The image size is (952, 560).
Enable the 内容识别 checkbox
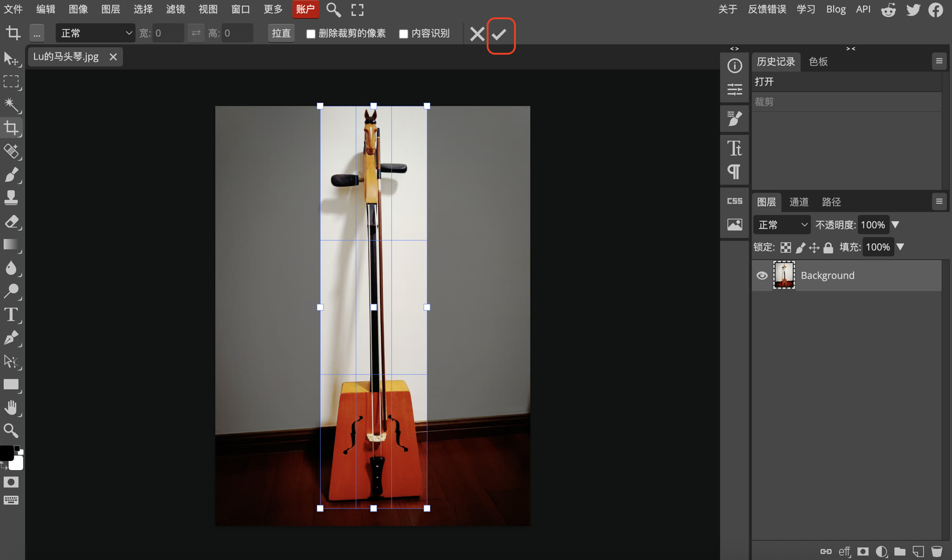pos(403,34)
